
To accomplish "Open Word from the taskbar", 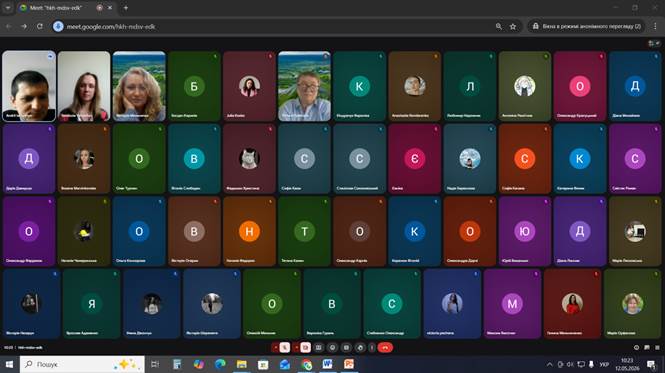I will click(x=327, y=364).
